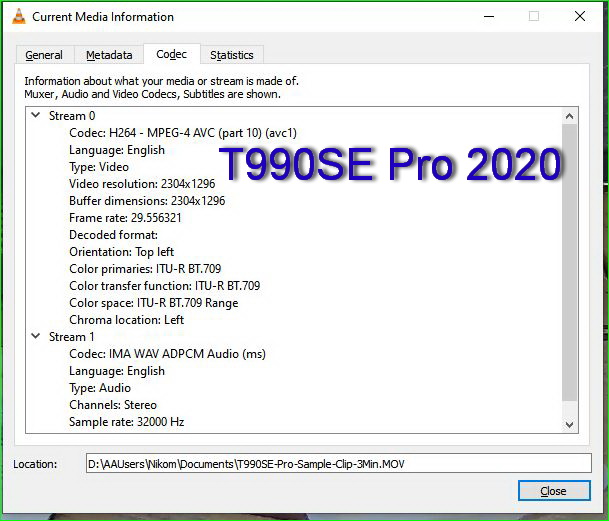Select the Codec tab
The height and width of the screenshot is (521, 609).
pos(172,54)
